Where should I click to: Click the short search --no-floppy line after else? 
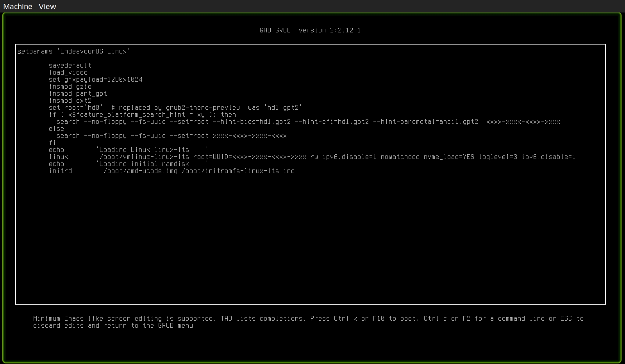click(x=171, y=136)
